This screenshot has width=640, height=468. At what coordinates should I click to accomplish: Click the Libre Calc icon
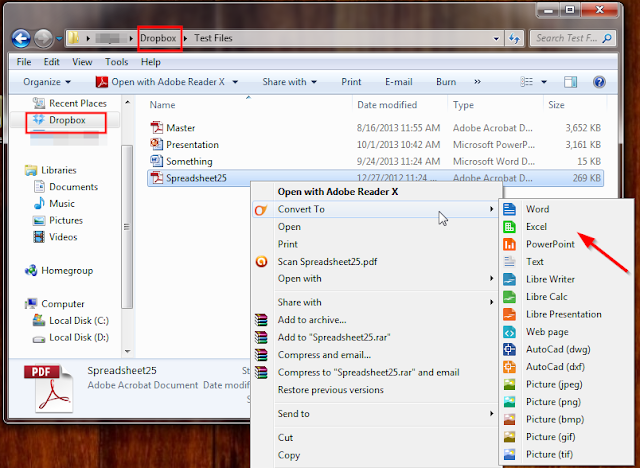click(509, 297)
